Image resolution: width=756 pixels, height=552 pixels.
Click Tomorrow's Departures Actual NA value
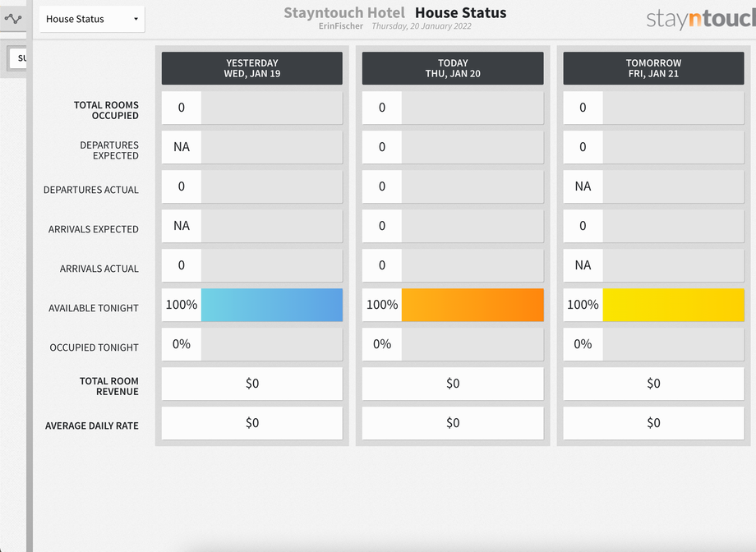point(583,186)
